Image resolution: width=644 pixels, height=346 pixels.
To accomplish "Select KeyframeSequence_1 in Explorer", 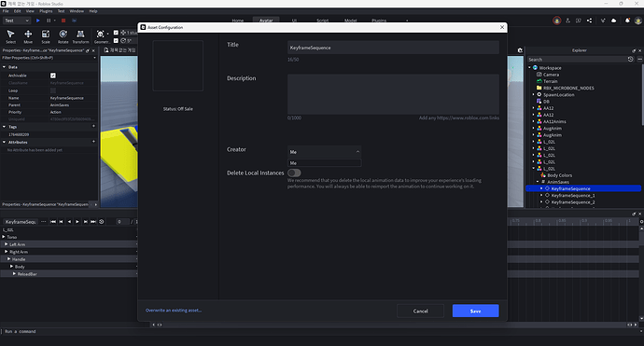I will click(572, 195).
